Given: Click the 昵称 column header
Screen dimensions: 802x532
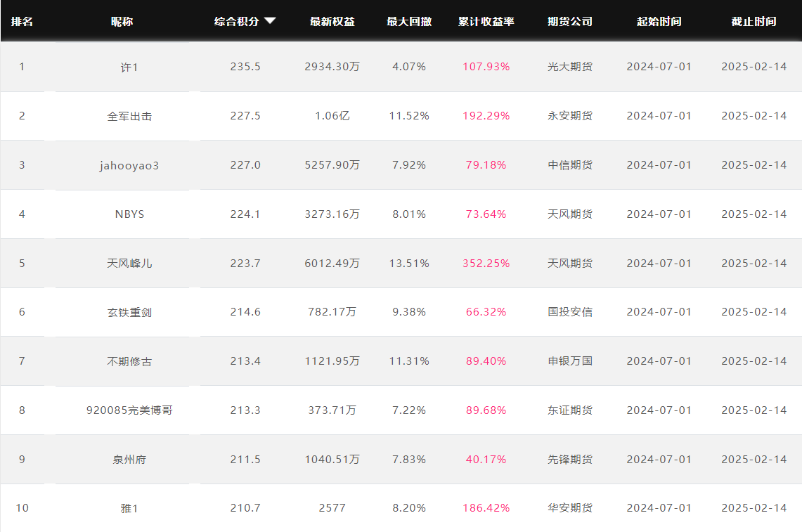Looking at the screenshot, I should [x=122, y=22].
